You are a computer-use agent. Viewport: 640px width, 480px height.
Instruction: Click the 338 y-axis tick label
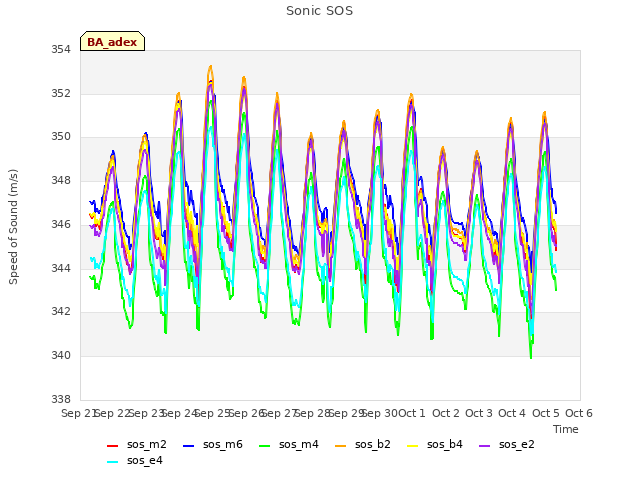tap(61, 399)
